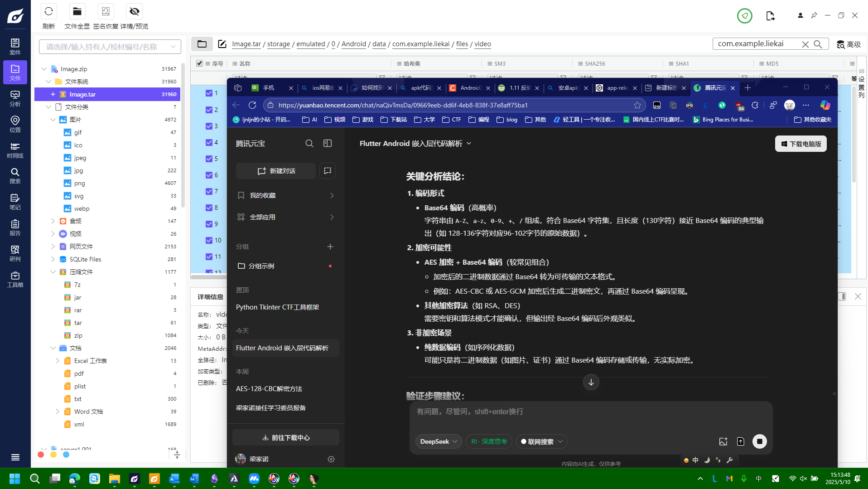The width and height of the screenshot is (868, 489).
Task: Click the browser address bar URL
Action: pyautogui.click(x=403, y=105)
